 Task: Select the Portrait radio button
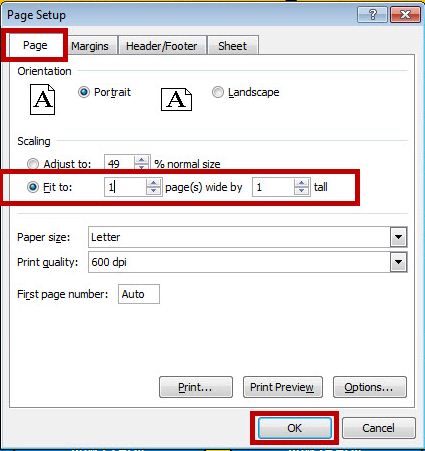(x=84, y=92)
